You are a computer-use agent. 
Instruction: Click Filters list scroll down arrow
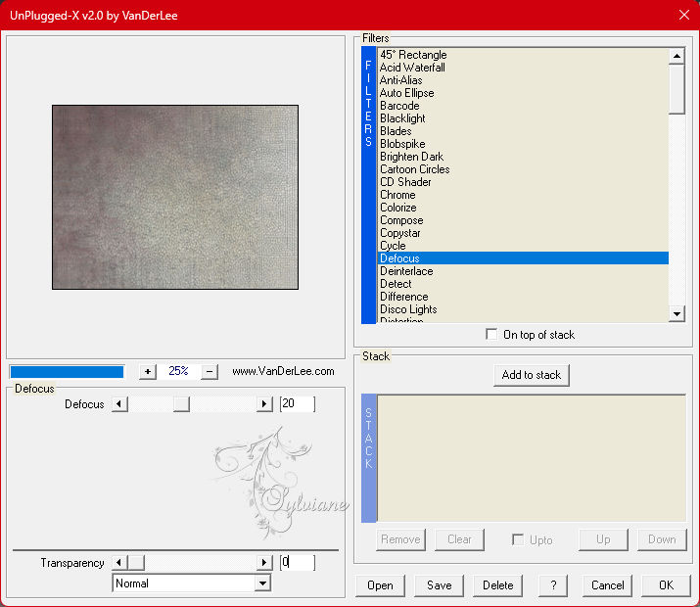pyautogui.click(x=677, y=313)
